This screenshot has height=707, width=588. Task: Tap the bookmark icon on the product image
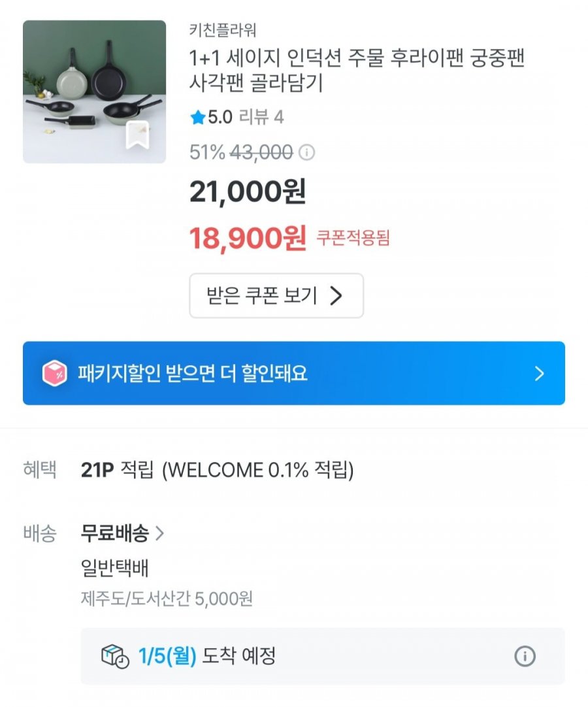click(137, 135)
